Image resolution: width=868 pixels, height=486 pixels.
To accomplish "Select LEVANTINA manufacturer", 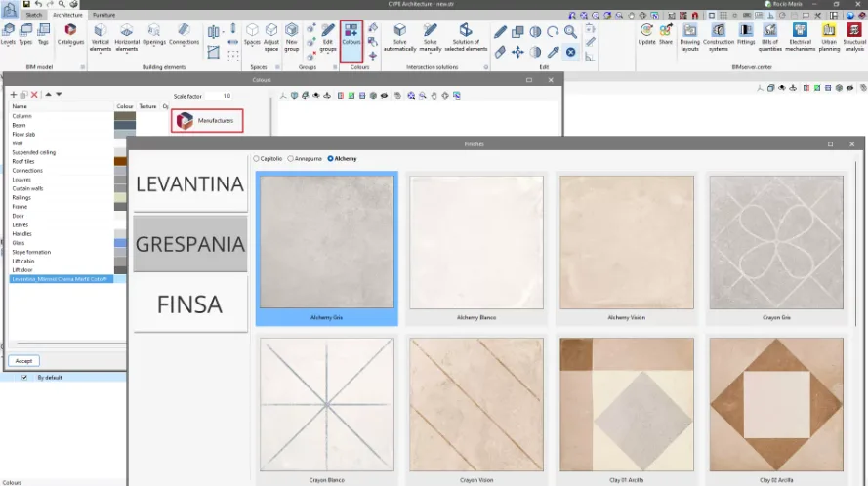I will 189,183.
